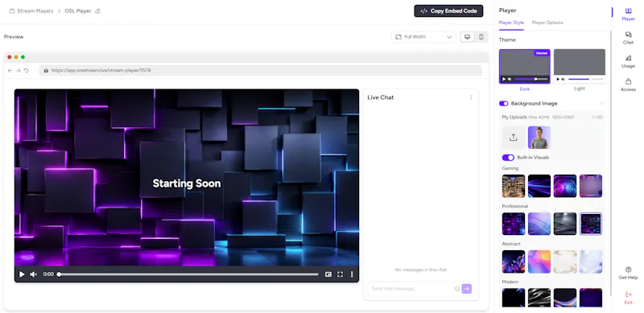Enter fullscreen on the preview player
The width and height of the screenshot is (644, 313).
(x=340, y=274)
